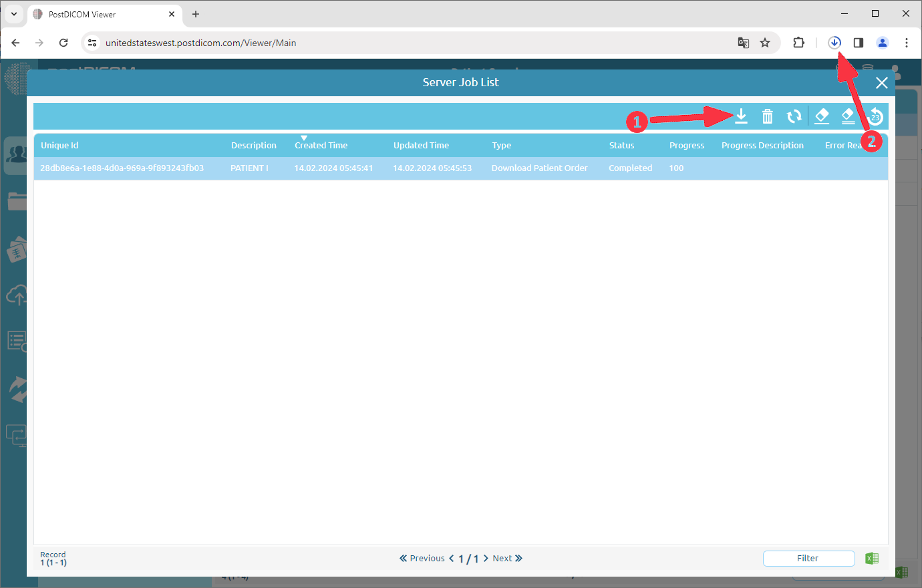Open the folders icon in the sidebar
This screenshot has height=588, width=922.
(17, 201)
